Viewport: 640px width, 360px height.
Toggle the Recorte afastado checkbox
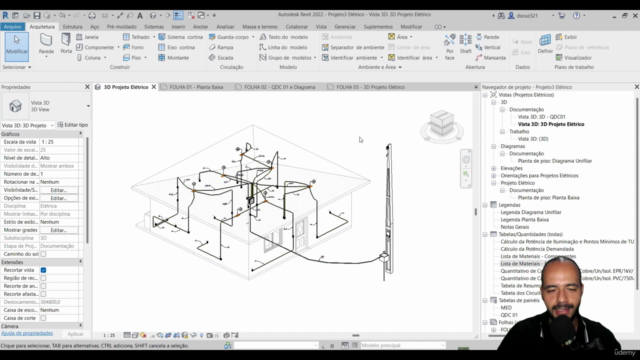pos(43,294)
